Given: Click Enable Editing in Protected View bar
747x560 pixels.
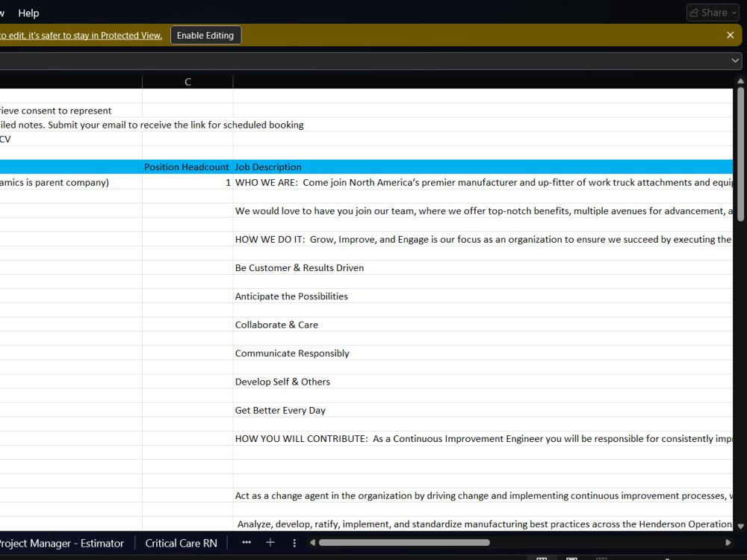Looking at the screenshot, I should click(x=205, y=35).
